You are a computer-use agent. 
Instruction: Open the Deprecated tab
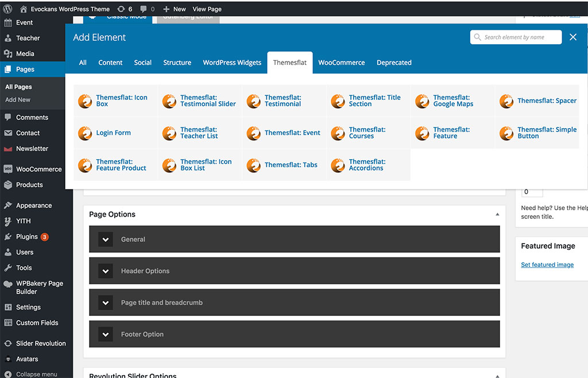coord(394,63)
